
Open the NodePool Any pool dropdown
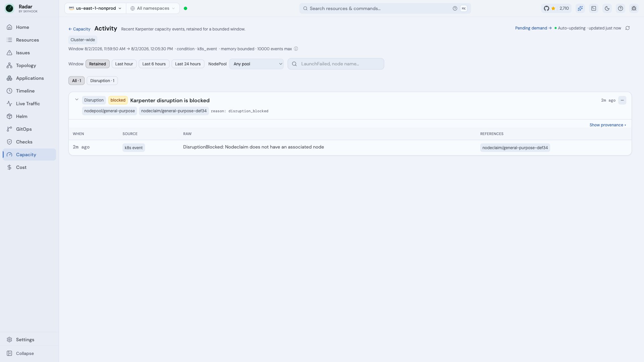click(x=256, y=64)
